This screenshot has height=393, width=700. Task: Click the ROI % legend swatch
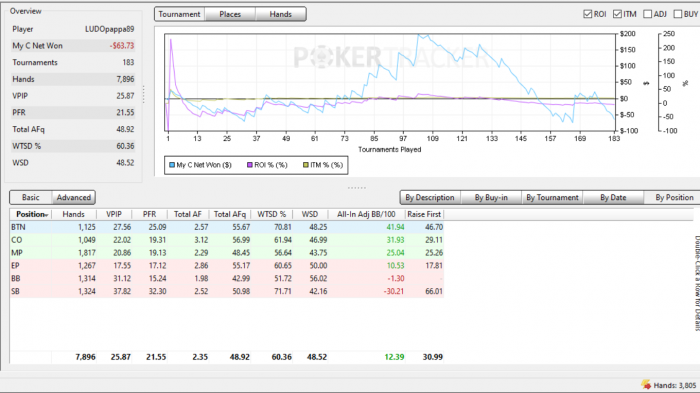pyautogui.click(x=250, y=165)
